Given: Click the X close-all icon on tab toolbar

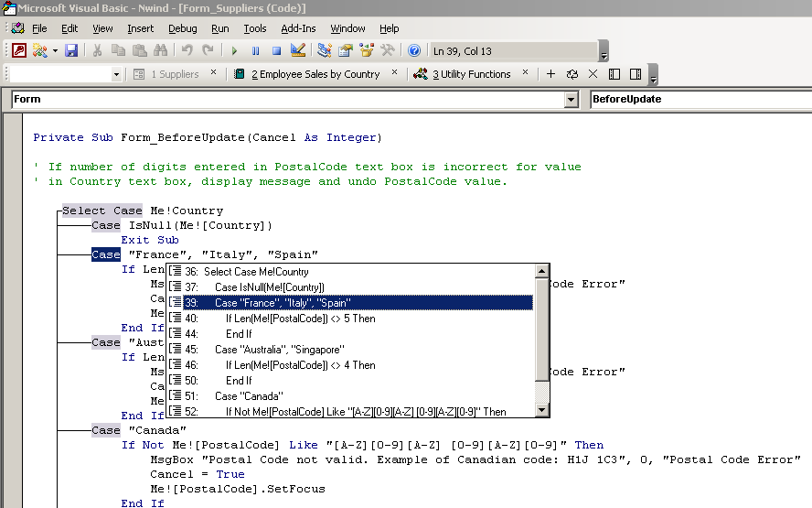Looking at the screenshot, I should [x=593, y=74].
